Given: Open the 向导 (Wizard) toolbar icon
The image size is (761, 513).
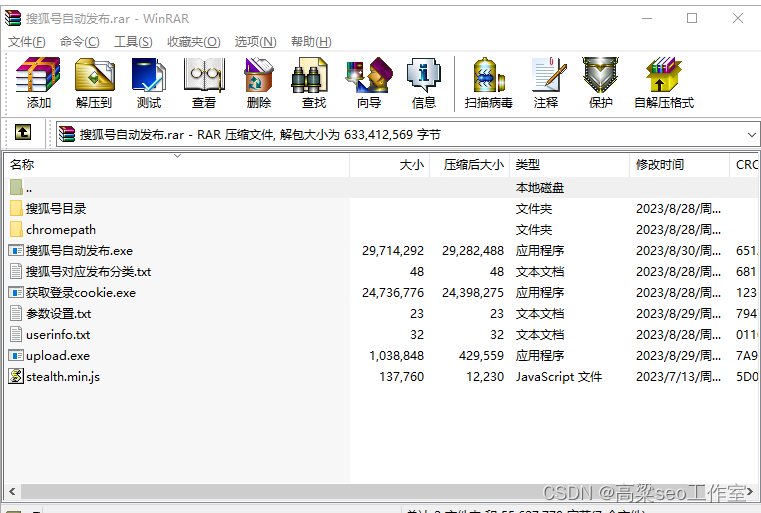Looking at the screenshot, I should [369, 75].
